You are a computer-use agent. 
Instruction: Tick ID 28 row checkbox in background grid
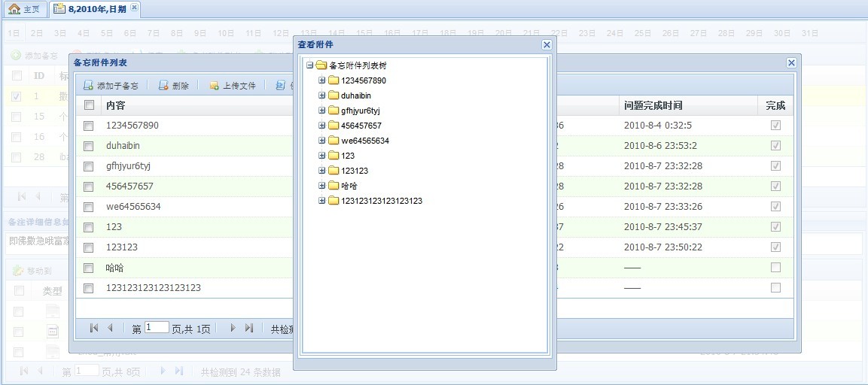[17, 157]
